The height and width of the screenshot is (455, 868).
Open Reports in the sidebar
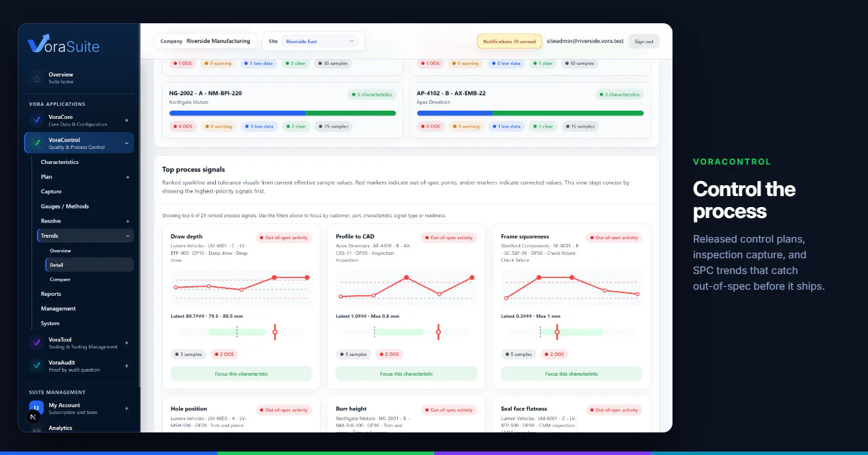tap(51, 294)
